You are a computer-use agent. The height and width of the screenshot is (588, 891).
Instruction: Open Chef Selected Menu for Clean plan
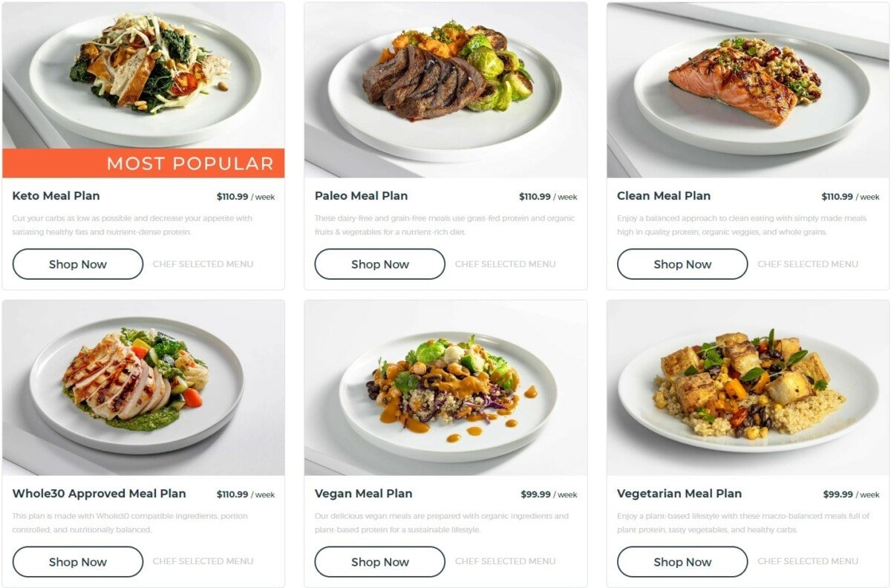pyautogui.click(x=808, y=264)
